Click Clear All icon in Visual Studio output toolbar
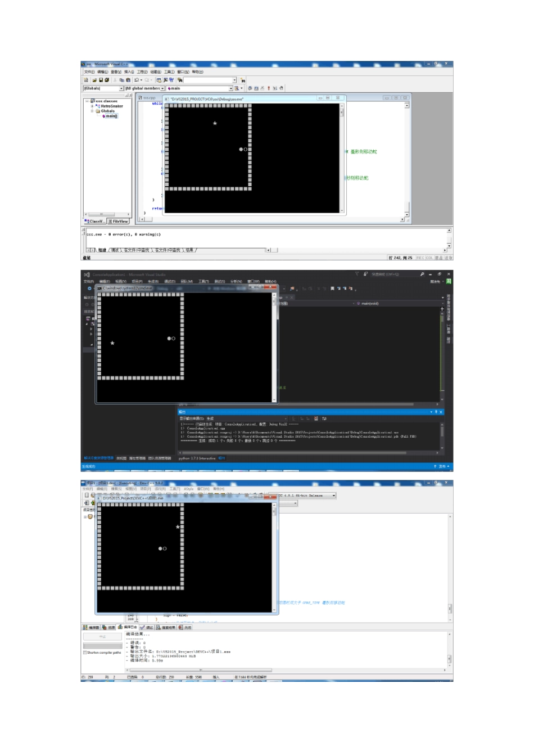This screenshot has height=756, width=534. tap(316, 418)
